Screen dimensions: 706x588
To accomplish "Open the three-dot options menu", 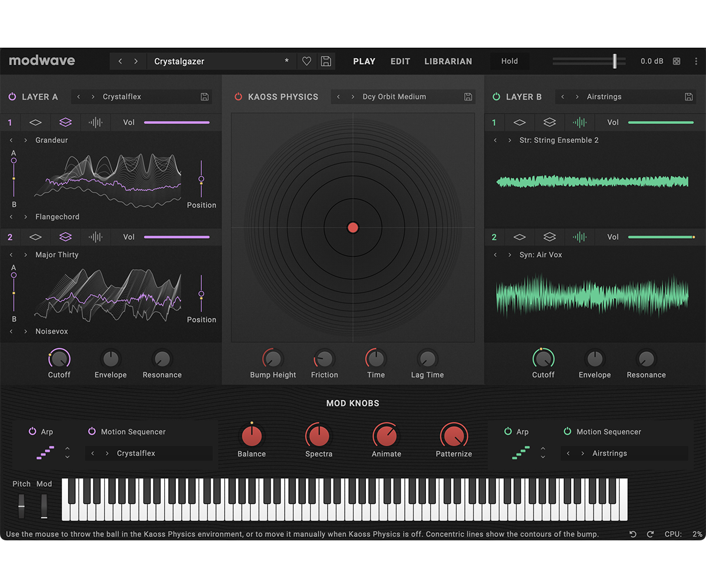I will pyautogui.click(x=696, y=61).
